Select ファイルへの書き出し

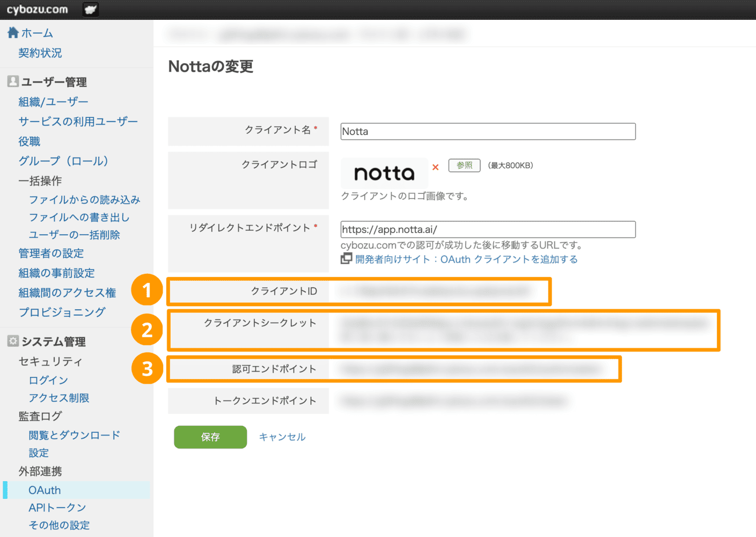pos(79,217)
